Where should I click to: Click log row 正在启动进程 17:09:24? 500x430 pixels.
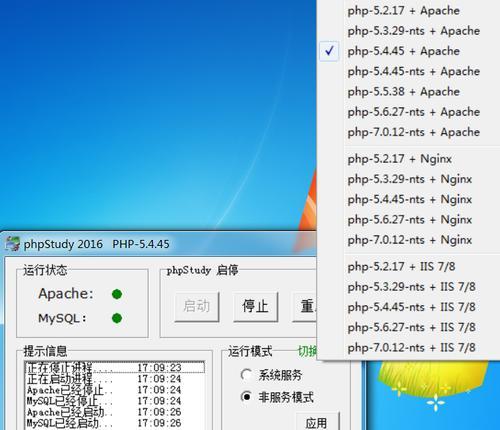[x=114, y=379]
